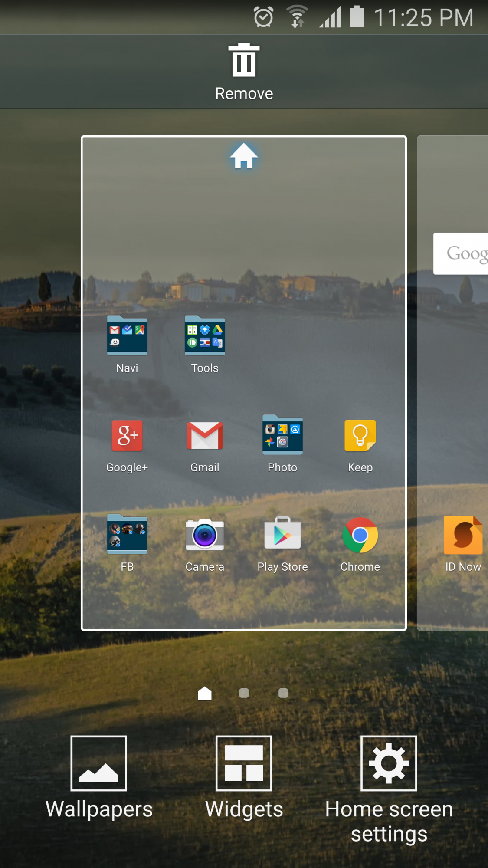This screenshot has width=488, height=868.
Task: Open the Play Store app
Action: pos(282,543)
